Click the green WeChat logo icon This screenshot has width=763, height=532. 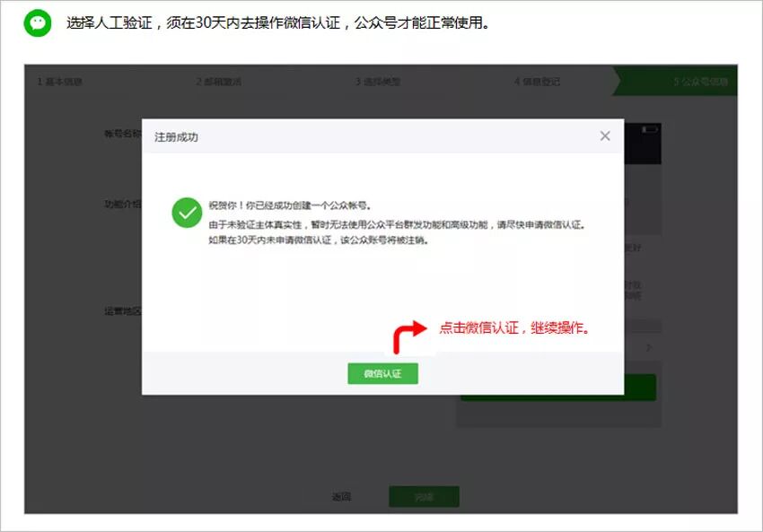[x=38, y=22]
